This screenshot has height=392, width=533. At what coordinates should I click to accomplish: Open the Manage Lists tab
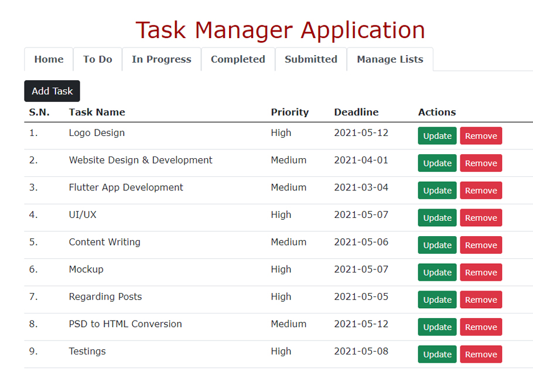click(x=389, y=59)
